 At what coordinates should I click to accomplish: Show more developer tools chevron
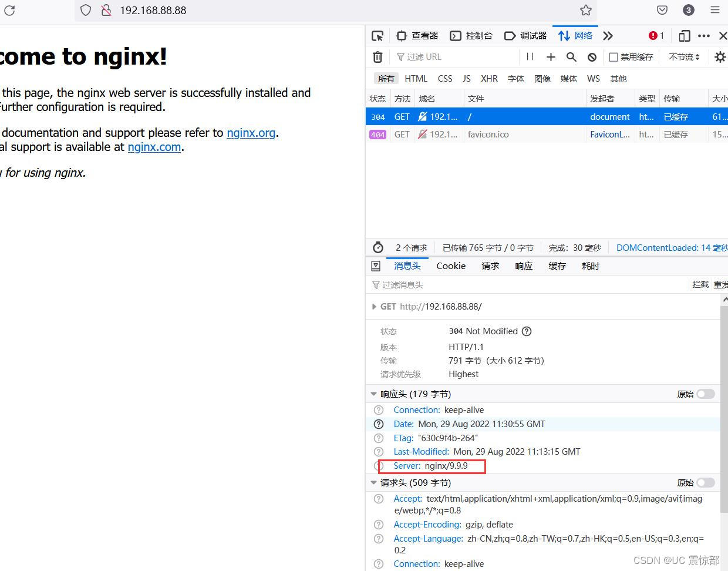[x=608, y=36]
